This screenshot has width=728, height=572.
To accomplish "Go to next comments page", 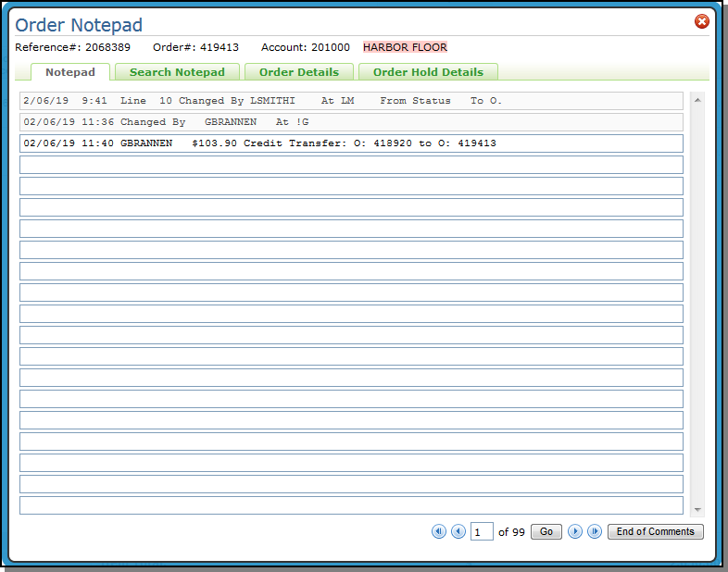I will [x=575, y=531].
